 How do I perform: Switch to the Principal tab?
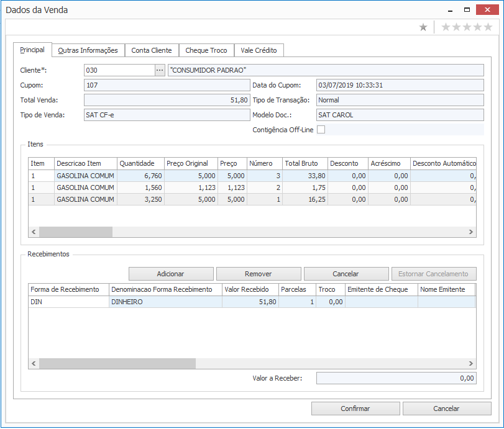[x=32, y=50]
